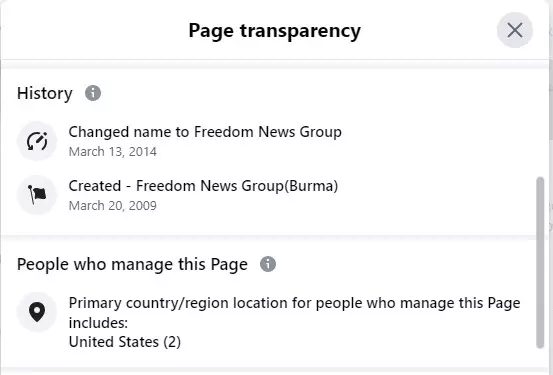Click the History section heading
553x375 pixels.
(x=45, y=93)
